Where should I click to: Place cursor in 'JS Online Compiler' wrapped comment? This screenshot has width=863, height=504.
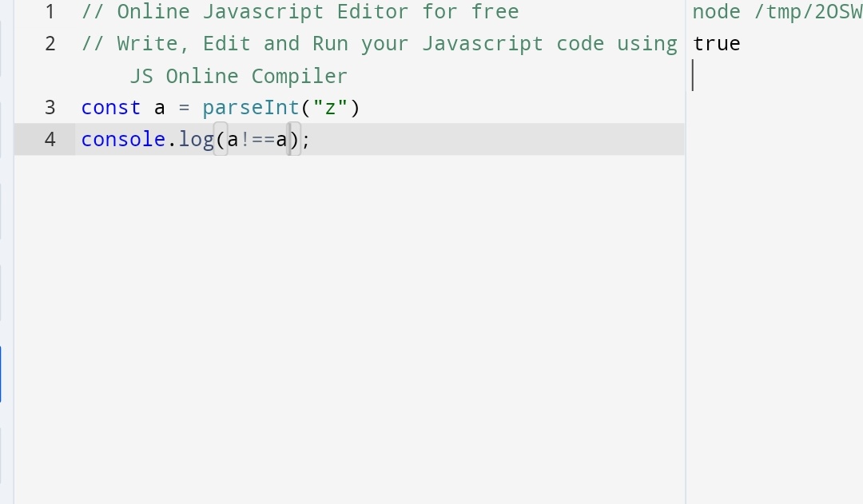tap(238, 76)
